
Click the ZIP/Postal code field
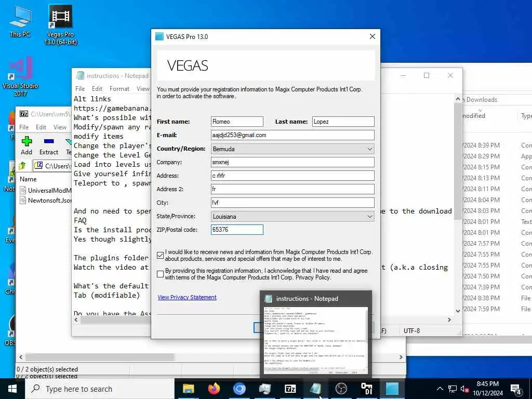(237, 230)
